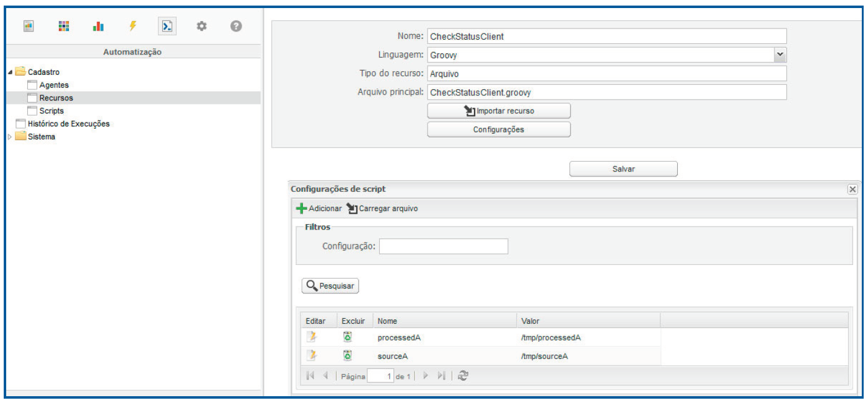Click the Configuração filter input field
The height and width of the screenshot is (403, 868).
tap(444, 246)
